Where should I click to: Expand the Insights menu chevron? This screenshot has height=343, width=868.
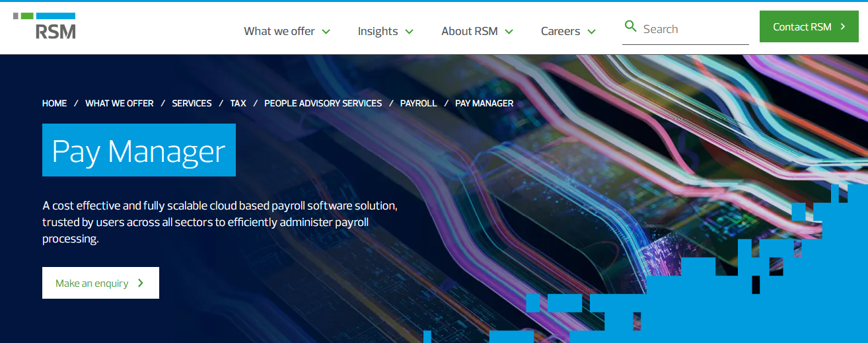tap(409, 31)
